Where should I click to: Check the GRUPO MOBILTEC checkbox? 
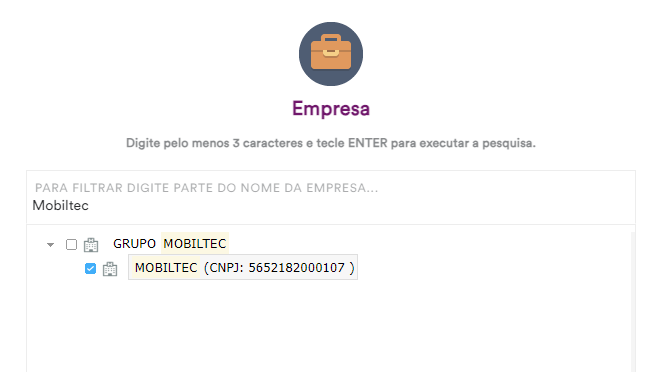(72, 244)
